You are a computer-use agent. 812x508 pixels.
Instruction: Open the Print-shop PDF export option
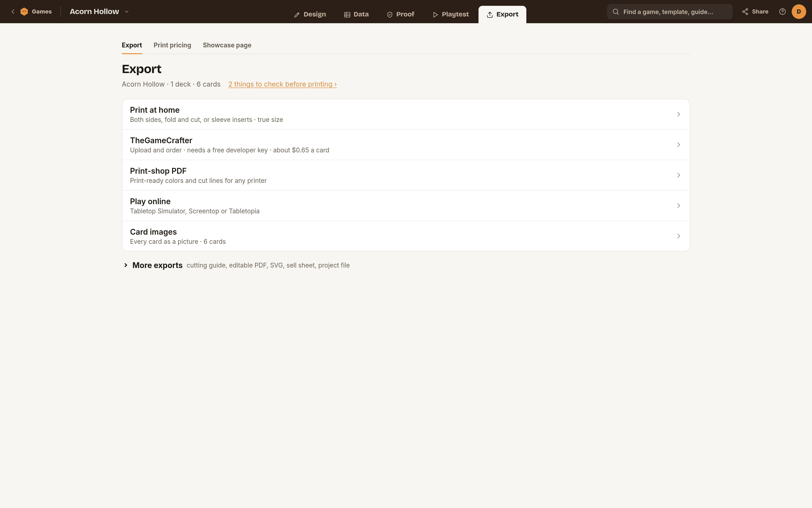(406, 175)
